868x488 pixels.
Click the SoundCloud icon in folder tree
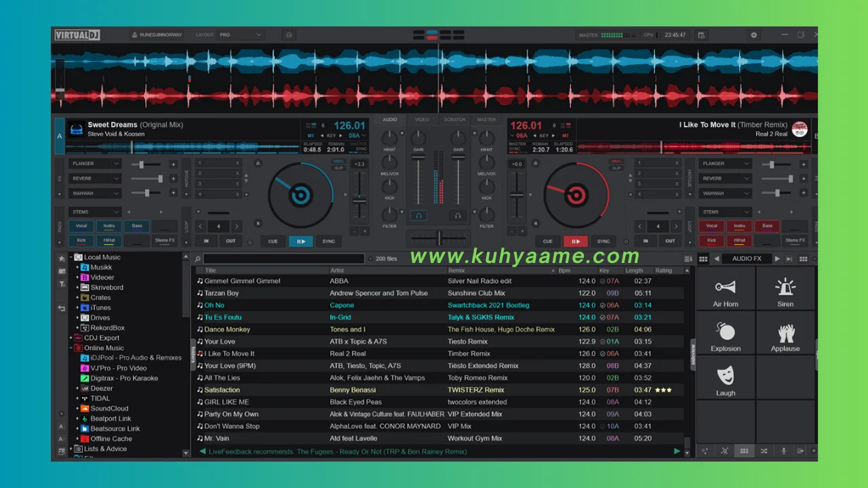(85, 409)
